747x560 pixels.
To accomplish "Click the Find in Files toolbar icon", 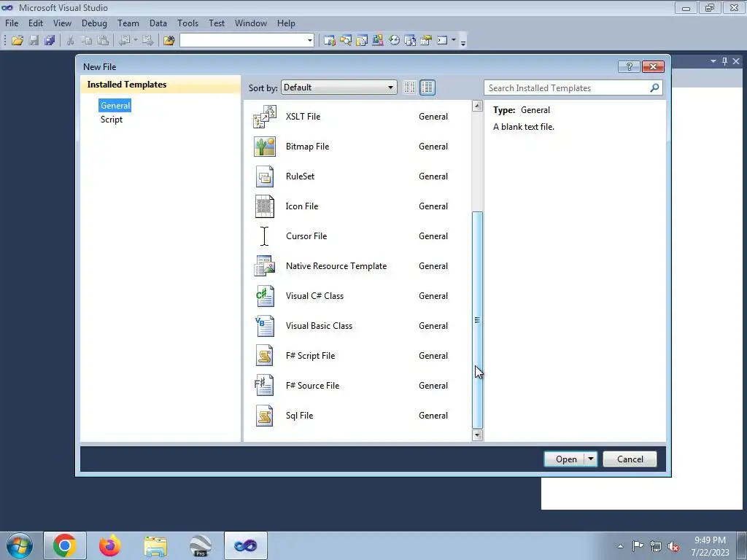I will pyautogui.click(x=169, y=41).
